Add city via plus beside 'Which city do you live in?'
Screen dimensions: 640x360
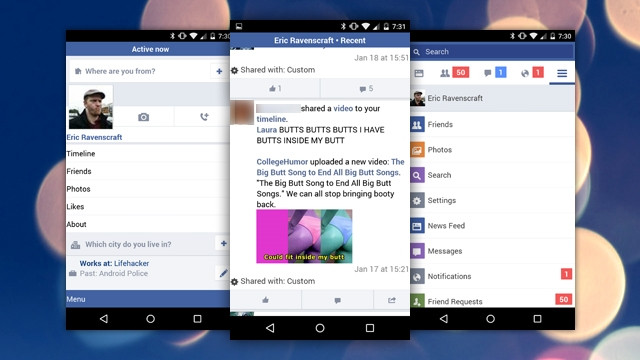(x=223, y=244)
